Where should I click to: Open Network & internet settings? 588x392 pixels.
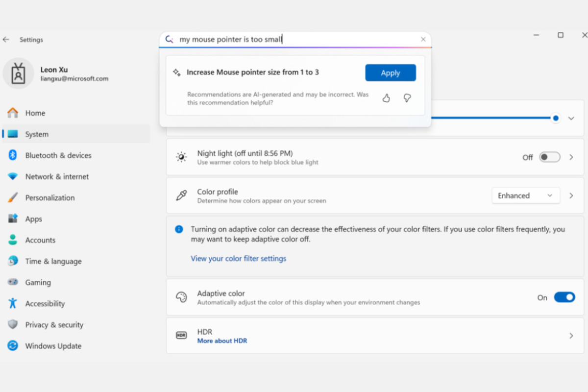(57, 176)
